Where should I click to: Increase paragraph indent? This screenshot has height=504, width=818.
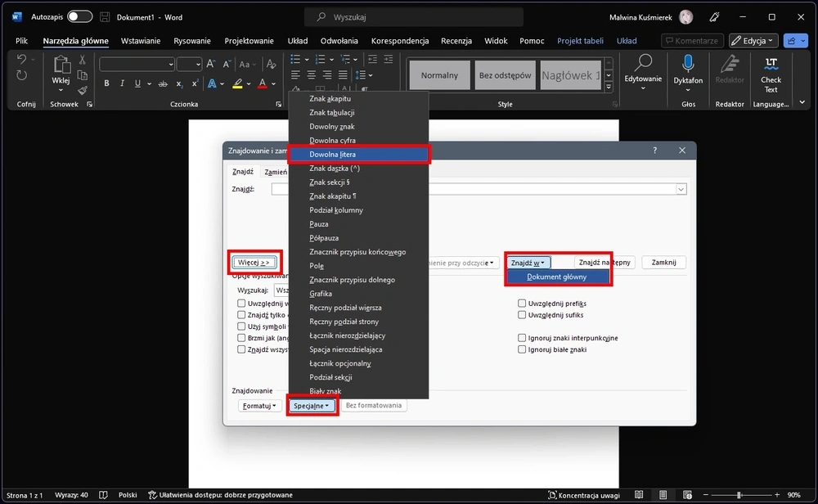[388, 60]
